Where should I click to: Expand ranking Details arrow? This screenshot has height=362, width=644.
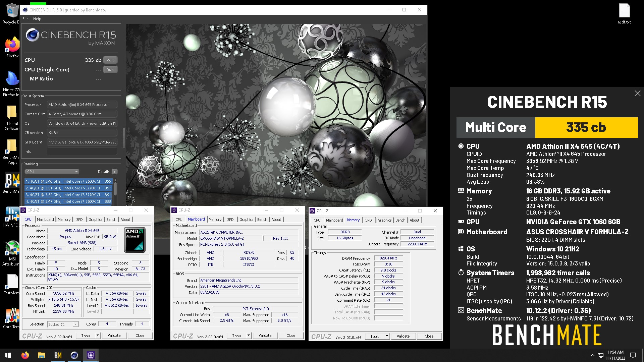[115, 172]
